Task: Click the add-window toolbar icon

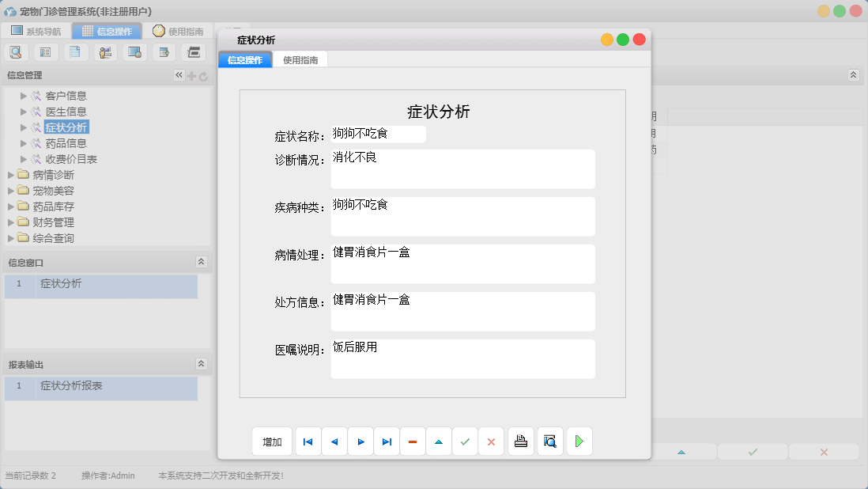Action: 164,51
